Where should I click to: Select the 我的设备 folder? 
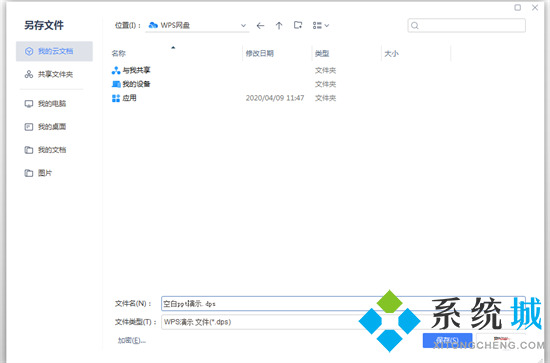[x=136, y=84]
